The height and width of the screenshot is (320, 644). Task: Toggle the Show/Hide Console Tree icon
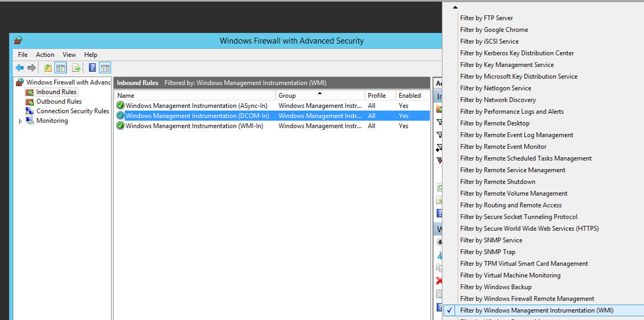click(x=61, y=68)
